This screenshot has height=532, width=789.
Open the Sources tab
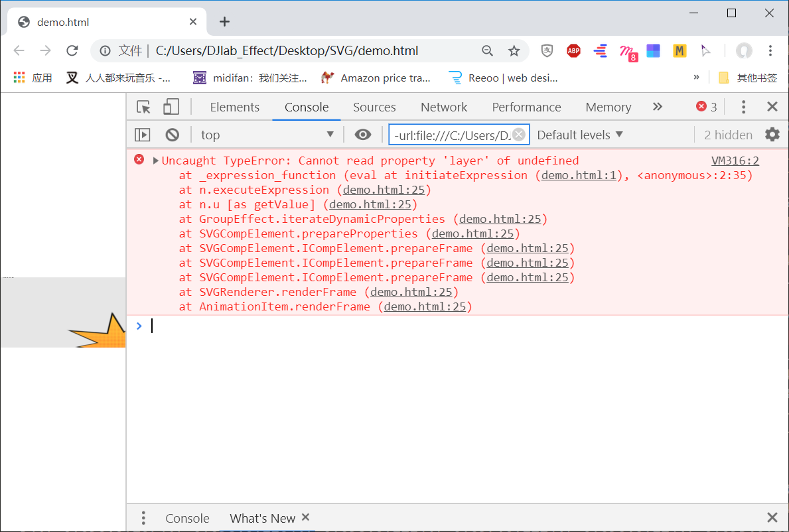[x=374, y=107]
